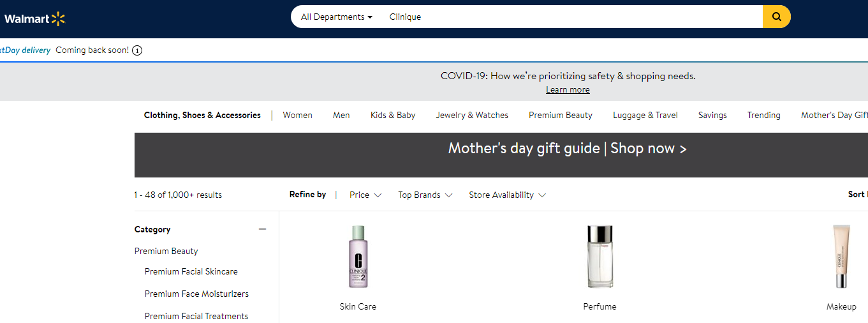
Task: Go to the Women category tab
Action: 297,116
